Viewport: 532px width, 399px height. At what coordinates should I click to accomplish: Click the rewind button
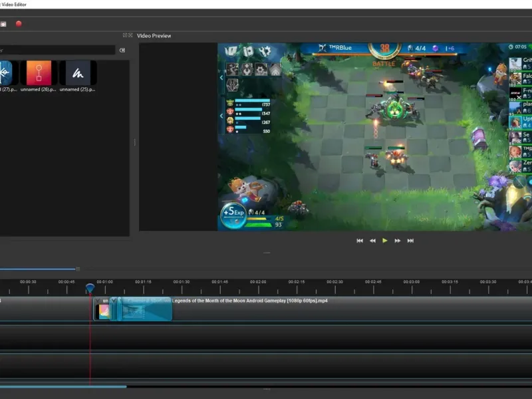click(x=372, y=241)
